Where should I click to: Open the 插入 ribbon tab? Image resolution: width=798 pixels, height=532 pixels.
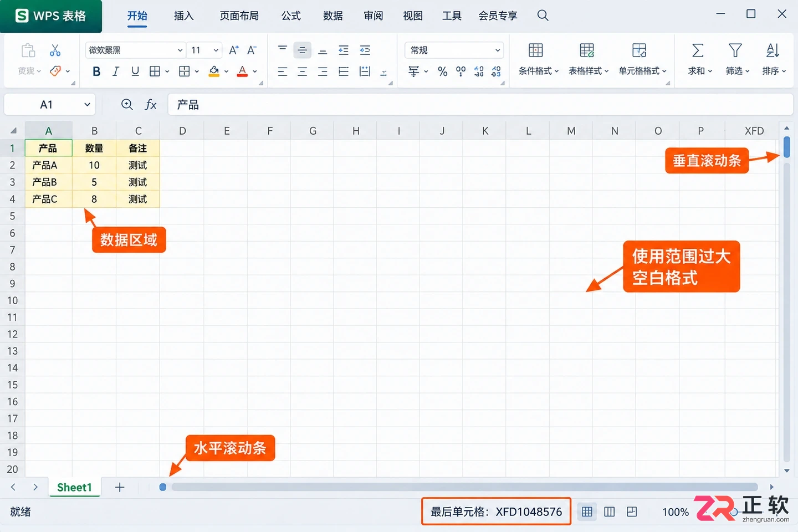click(x=183, y=16)
